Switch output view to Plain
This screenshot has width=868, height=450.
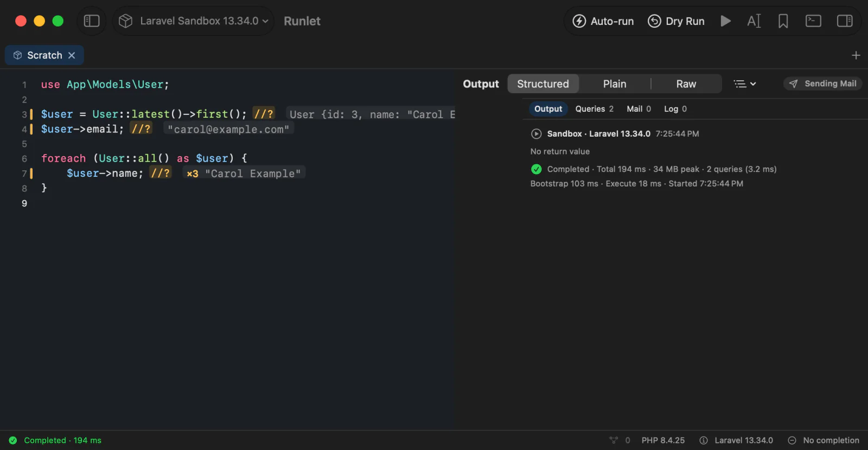(x=615, y=84)
